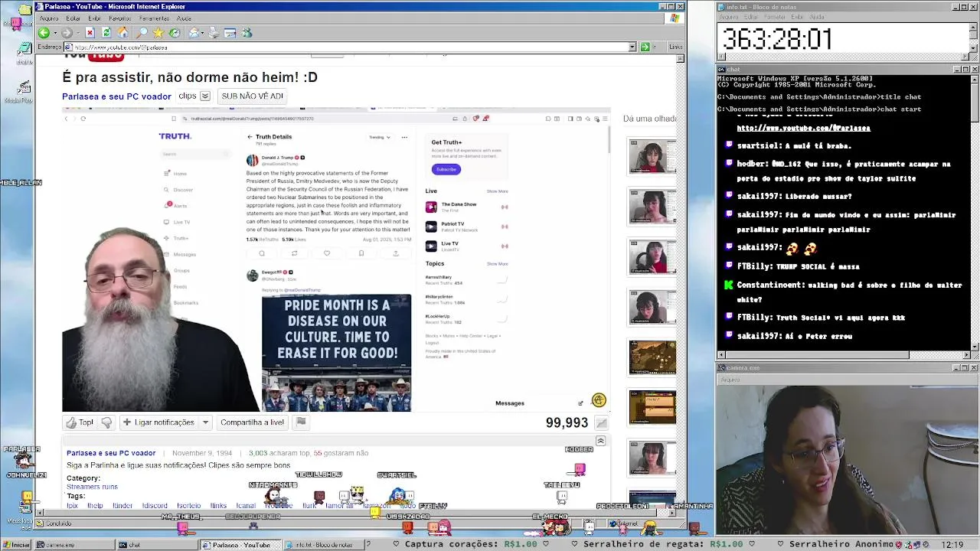The width and height of the screenshot is (980, 551).
Task: Click the chat window vertical scrollbar
Action: coord(974,213)
